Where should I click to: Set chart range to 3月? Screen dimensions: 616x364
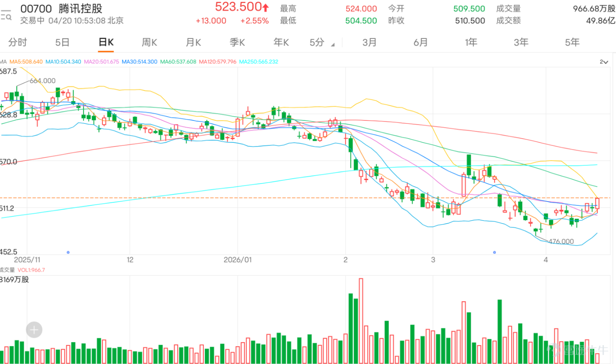369,42
